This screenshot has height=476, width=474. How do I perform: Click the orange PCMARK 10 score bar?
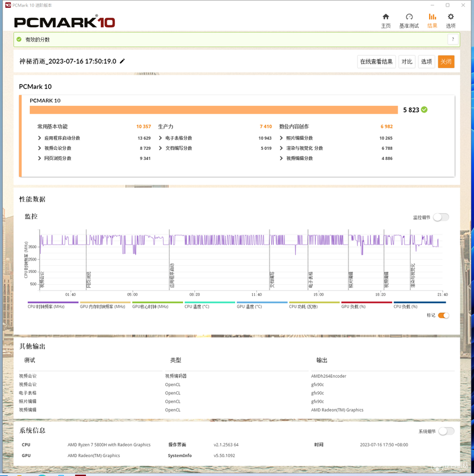pyautogui.click(x=214, y=110)
